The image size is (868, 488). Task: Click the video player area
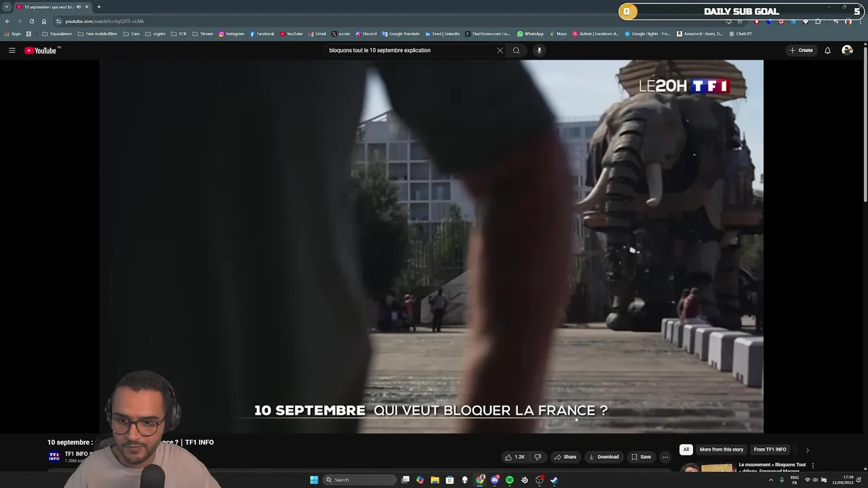point(431,246)
